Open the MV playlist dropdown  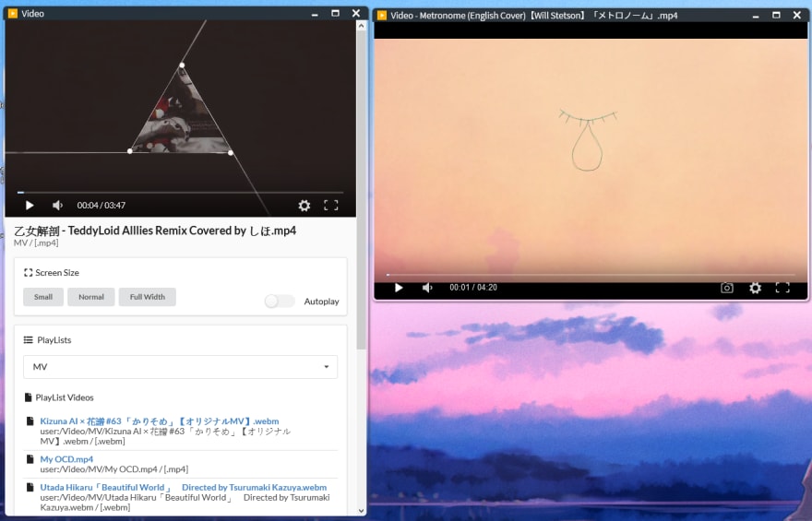click(x=181, y=367)
